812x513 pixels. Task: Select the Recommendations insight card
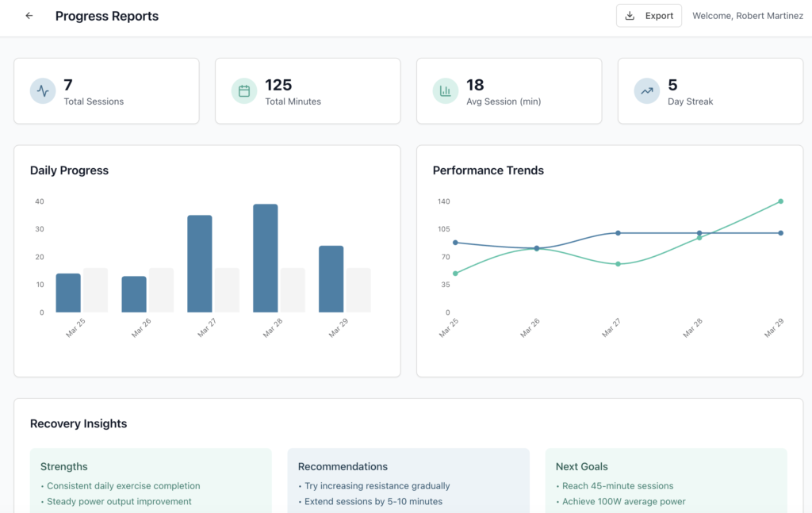tap(408, 480)
